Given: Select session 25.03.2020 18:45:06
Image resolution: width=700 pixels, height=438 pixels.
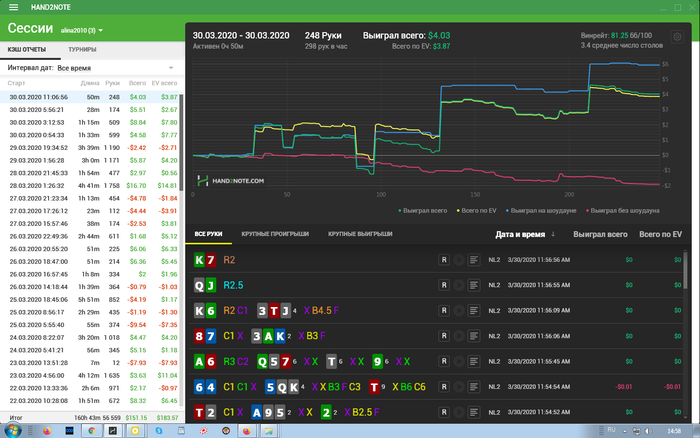Looking at the screenshot, I should 91,299.
